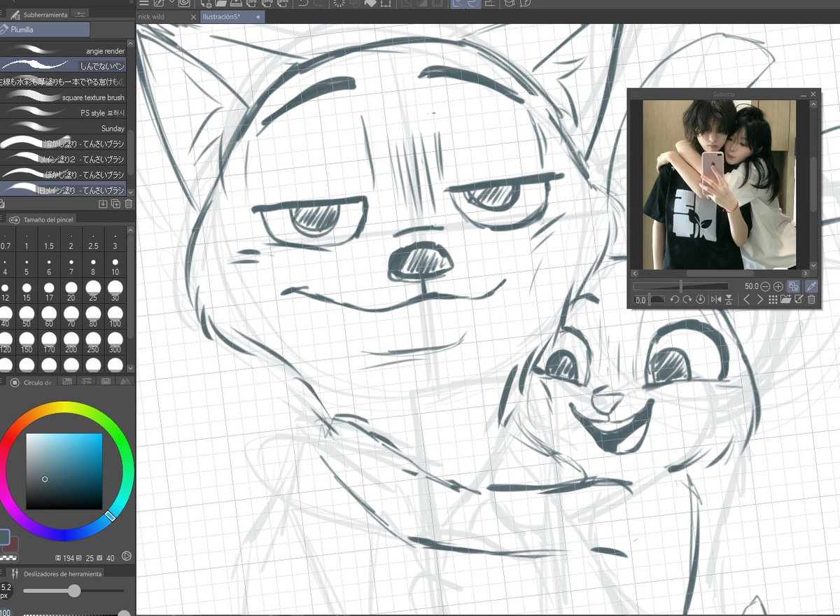Flip Subvista image horizontally

pyautogui.click(x=716, y=300)
